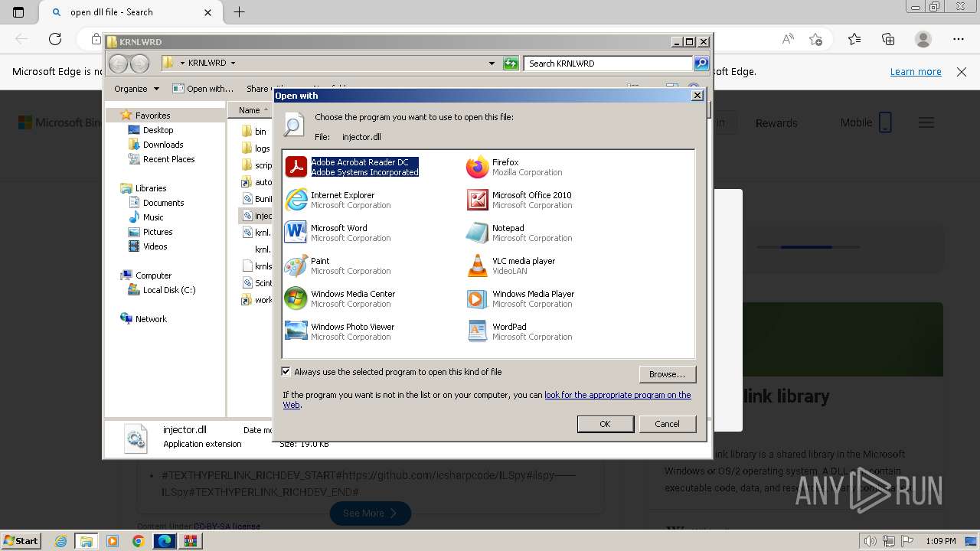
Task: Select Local Disk (C:) drive
Action: coord(169,290)
